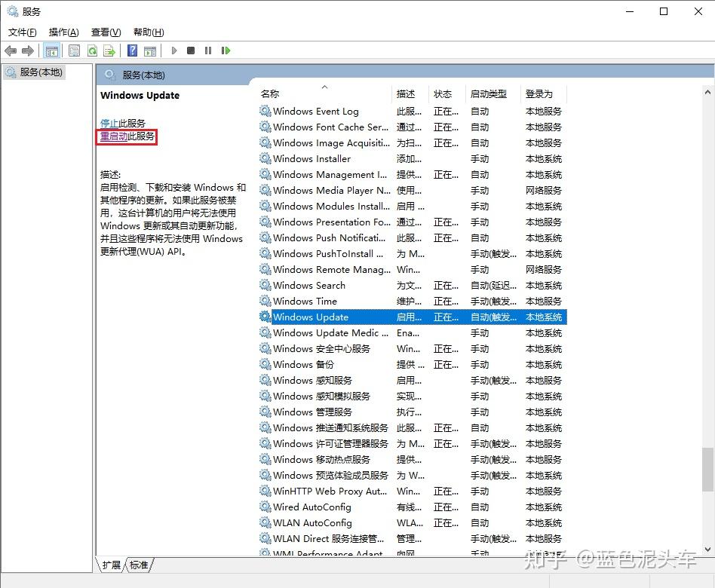Select the highlighted Windows Update row
715x588 pixels.
tap(413, 317)
